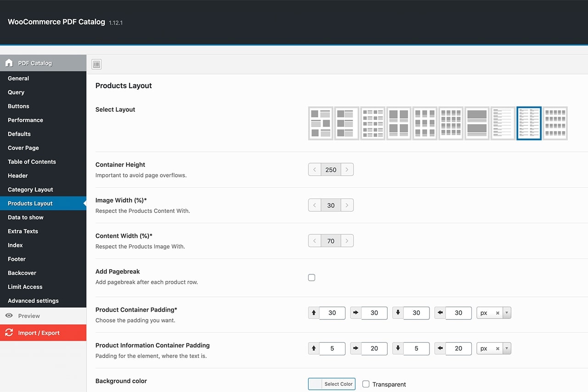The height and width of the screenshot is (392, 588).
Task: Click the eye icon next to Preview
Action: point(10,316)
